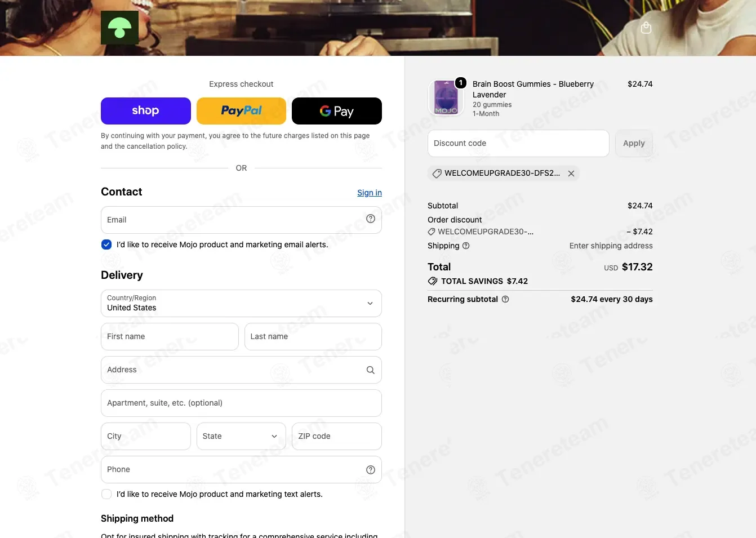Check out with Google Pay

click(337, 111)
